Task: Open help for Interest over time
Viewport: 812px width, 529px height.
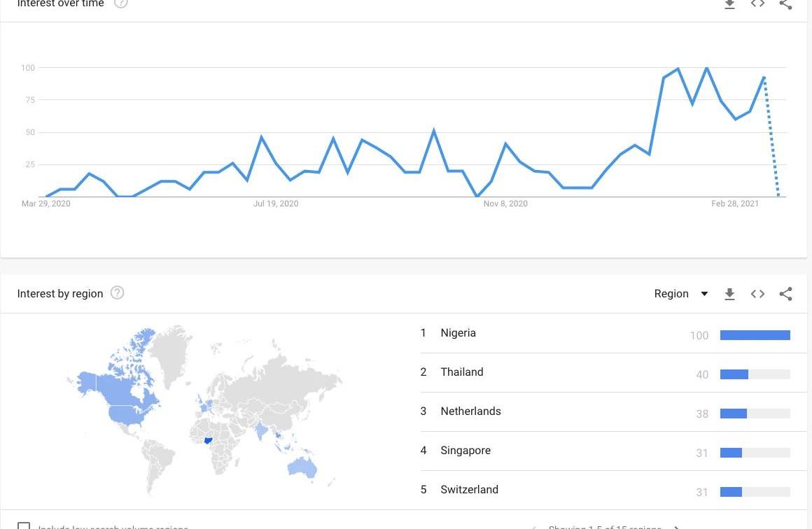Action: pos(120,3)
